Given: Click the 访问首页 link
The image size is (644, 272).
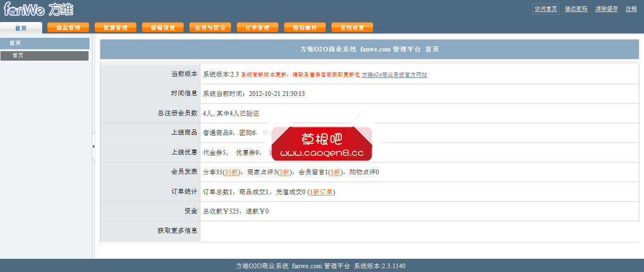Looking at the screenshot, I should [545, 8].
